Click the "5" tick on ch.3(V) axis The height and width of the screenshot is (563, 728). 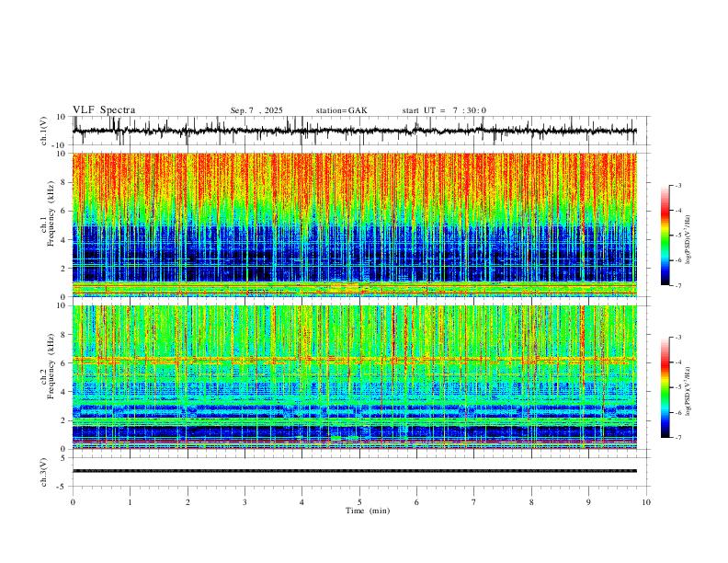pos(64,458)
